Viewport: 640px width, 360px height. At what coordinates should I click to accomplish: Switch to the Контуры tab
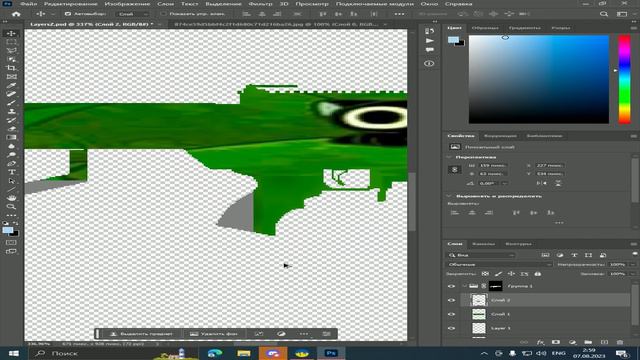(518, 244)
